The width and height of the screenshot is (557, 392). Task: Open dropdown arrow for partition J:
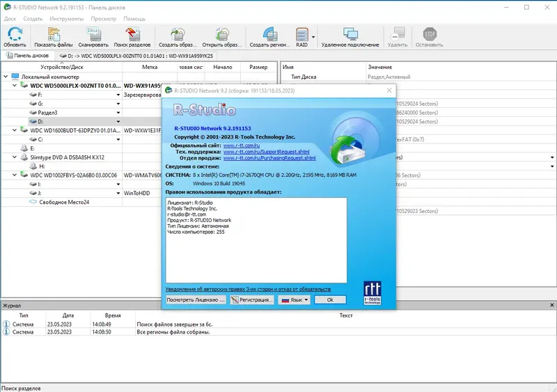click(x=118, y=193)
